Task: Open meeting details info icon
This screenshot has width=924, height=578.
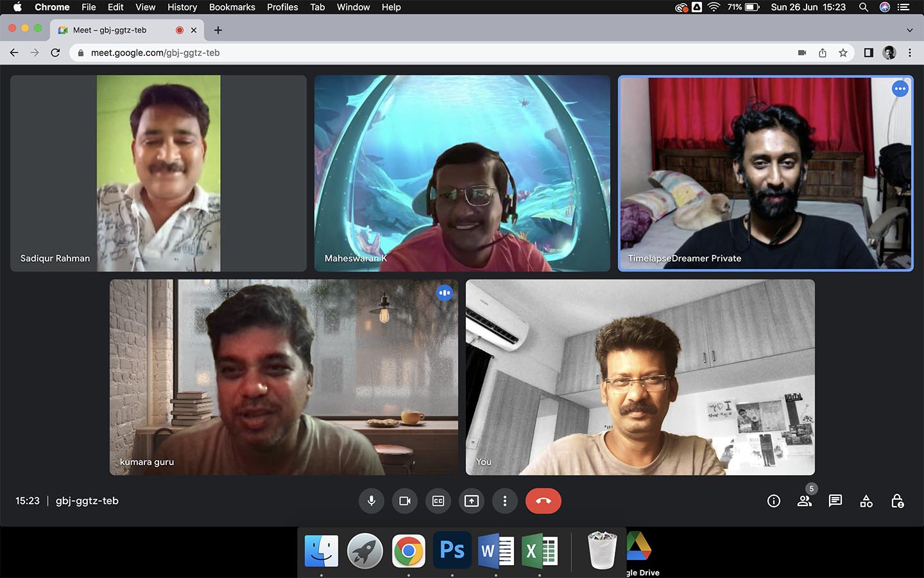Action: coord(774,501)
